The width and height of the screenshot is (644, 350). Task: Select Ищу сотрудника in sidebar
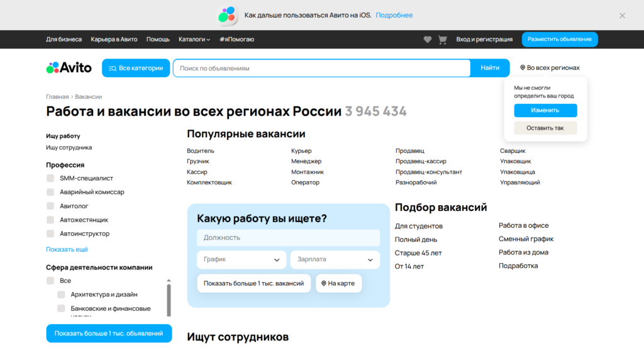[69, 147]
